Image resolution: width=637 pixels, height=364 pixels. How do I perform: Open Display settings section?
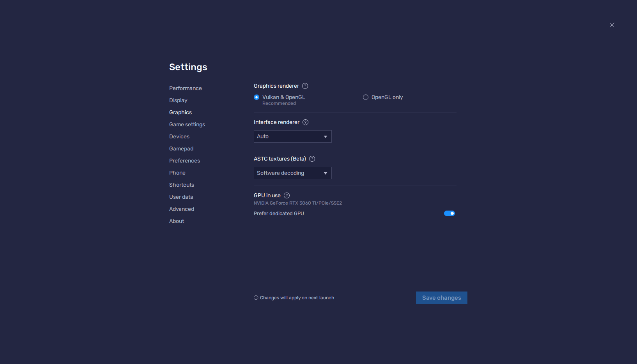[178, 101]
